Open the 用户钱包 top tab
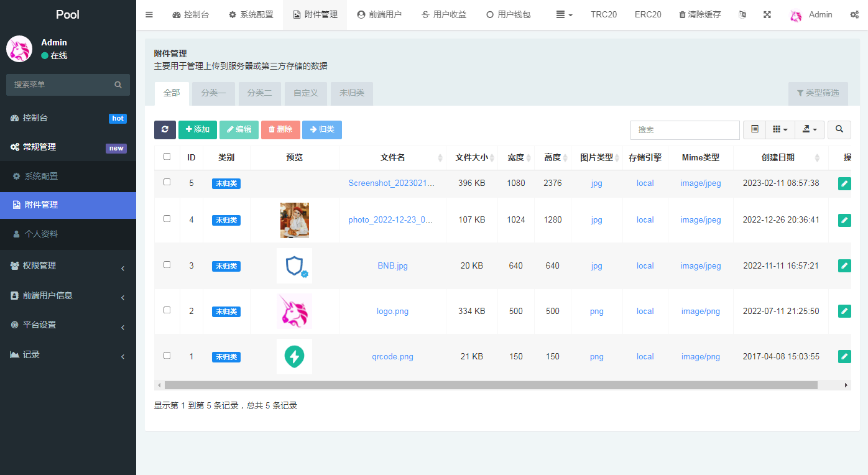Viewport: 868px width, 475px height. pyautogui.click(x=508, y=14)
